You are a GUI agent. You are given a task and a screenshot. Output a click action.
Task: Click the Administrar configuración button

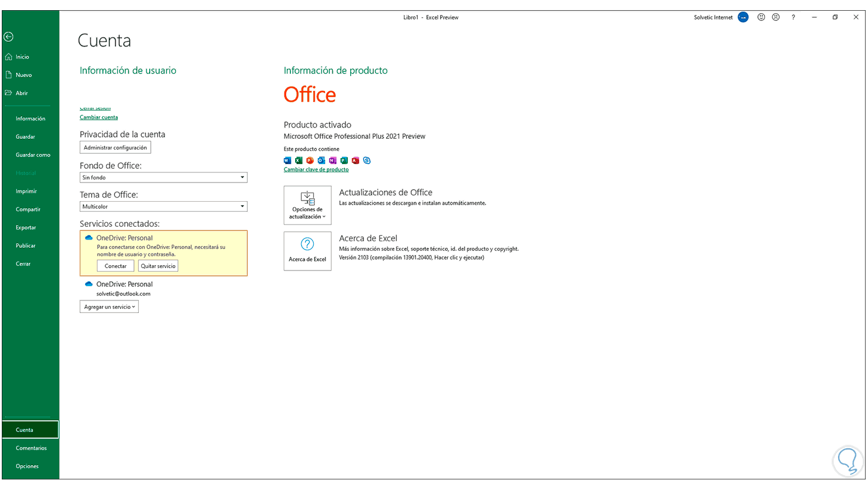(115, 147)
